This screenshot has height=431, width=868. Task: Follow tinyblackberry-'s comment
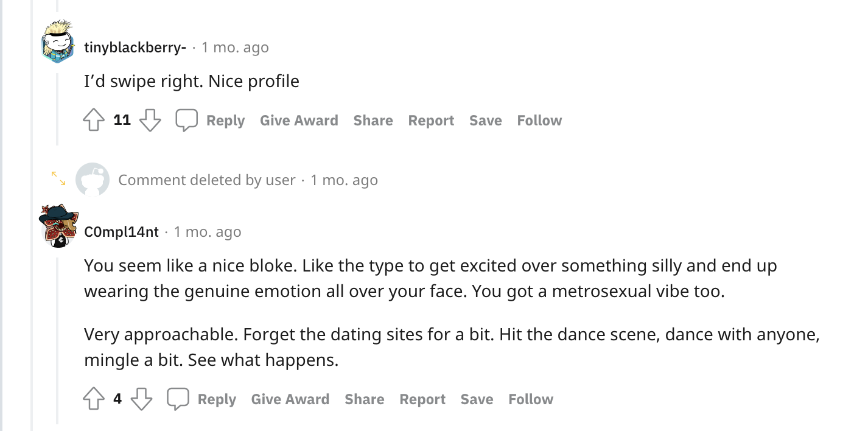[x=539, y=121]
